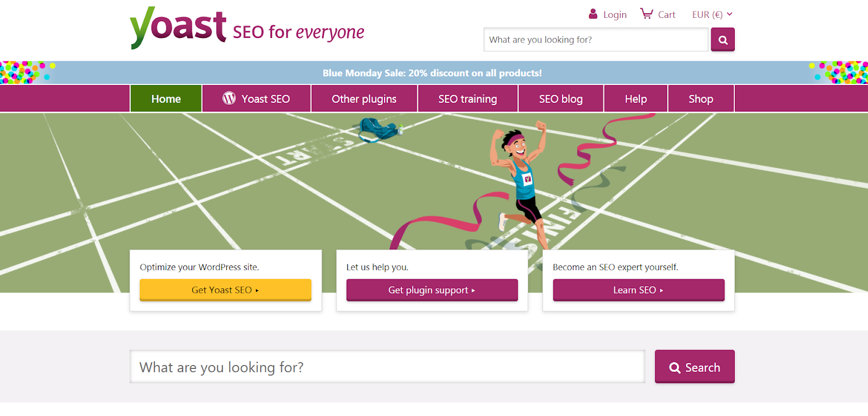Screen dimensions: 868x416
Task: Open the Shop menu item
Action: click(x=700, y=99)
